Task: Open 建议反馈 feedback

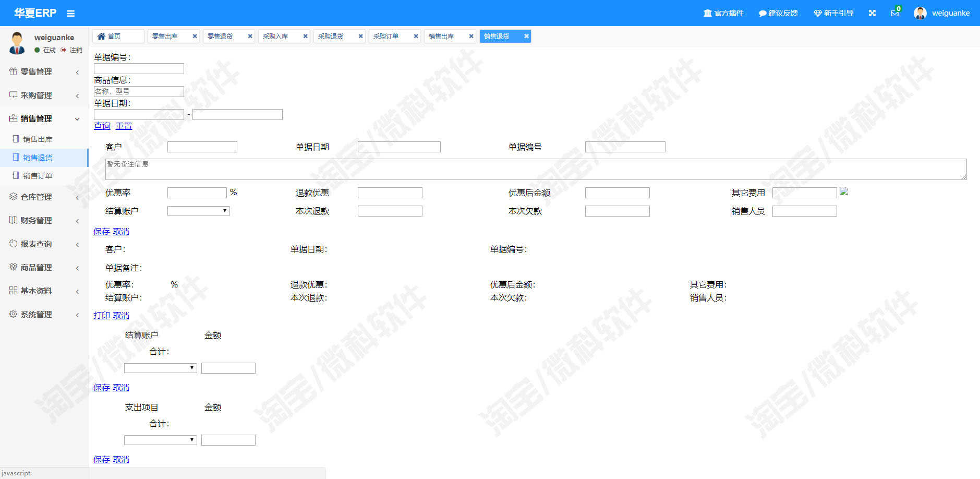Action: pyautogui.click(x=778, y=13)
